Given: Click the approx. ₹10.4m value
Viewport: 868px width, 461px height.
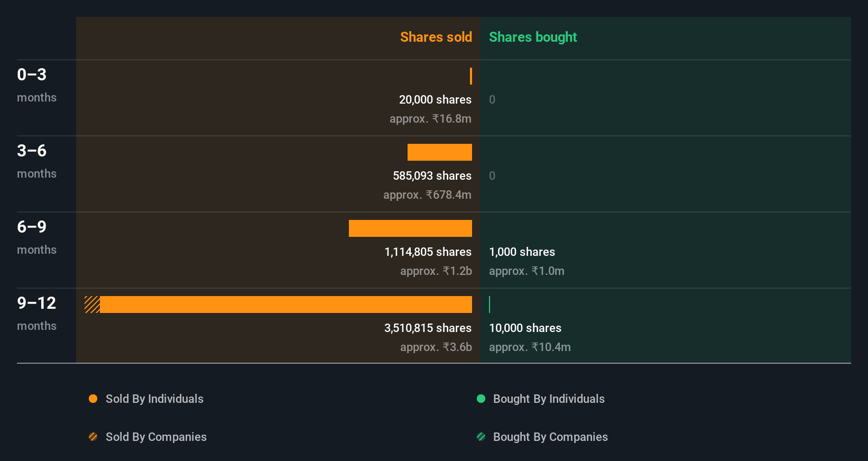Looking at the screenshot, I should (530, 347).
